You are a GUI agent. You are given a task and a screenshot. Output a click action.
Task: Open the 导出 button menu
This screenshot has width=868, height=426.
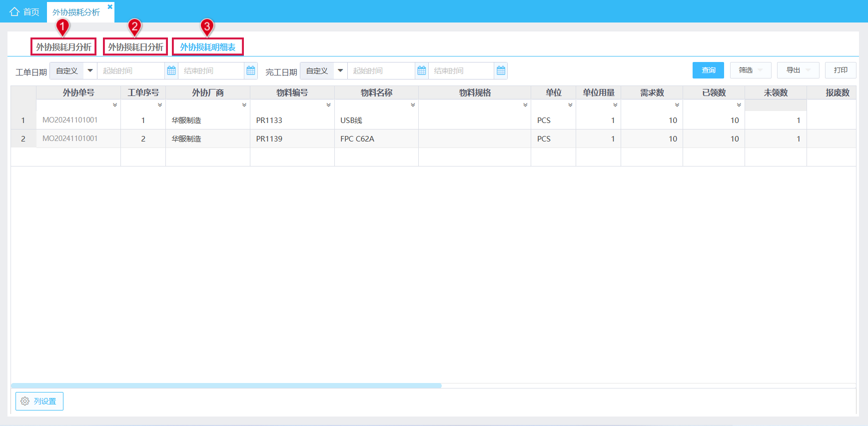[798, 70]
